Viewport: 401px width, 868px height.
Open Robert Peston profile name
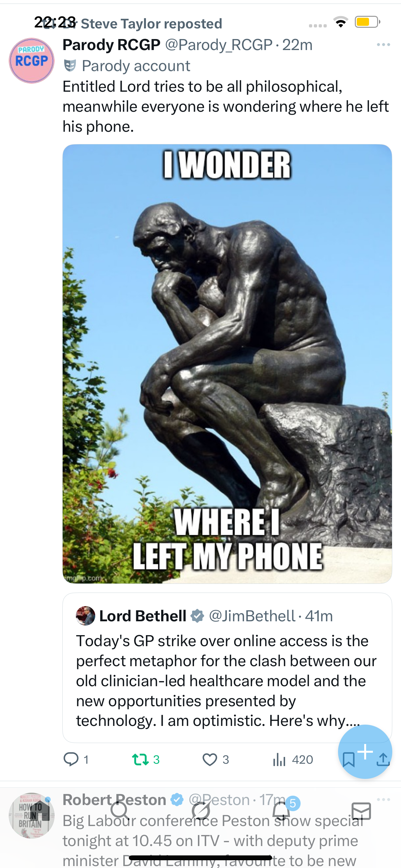coord(114,800)
